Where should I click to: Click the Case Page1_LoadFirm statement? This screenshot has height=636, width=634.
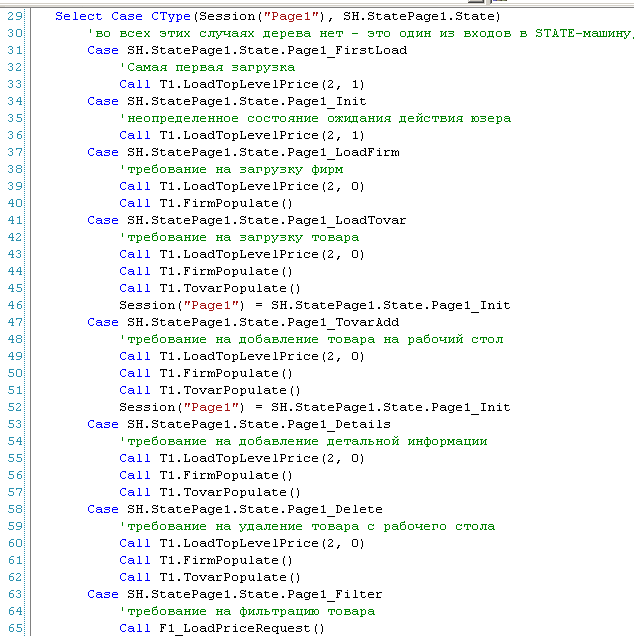click(x=243, y=153)
